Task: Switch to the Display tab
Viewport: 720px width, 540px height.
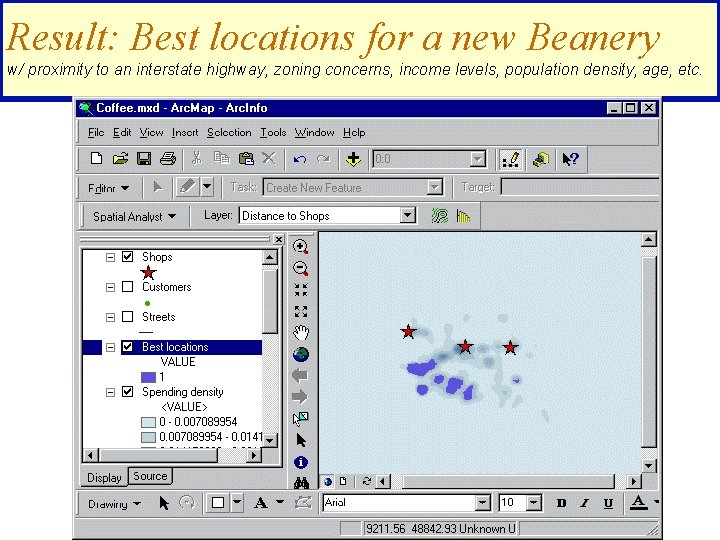Action: click(104, 478)
